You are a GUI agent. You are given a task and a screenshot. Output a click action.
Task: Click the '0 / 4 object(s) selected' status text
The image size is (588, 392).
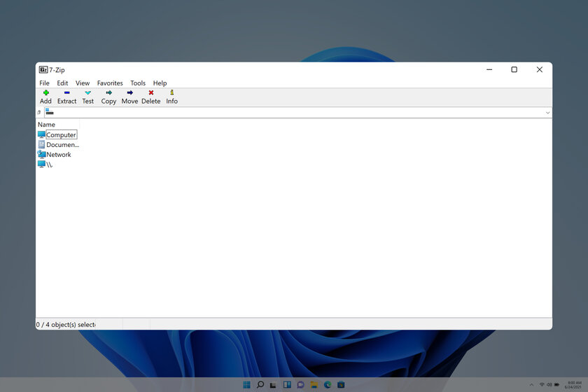coord(66,325)
